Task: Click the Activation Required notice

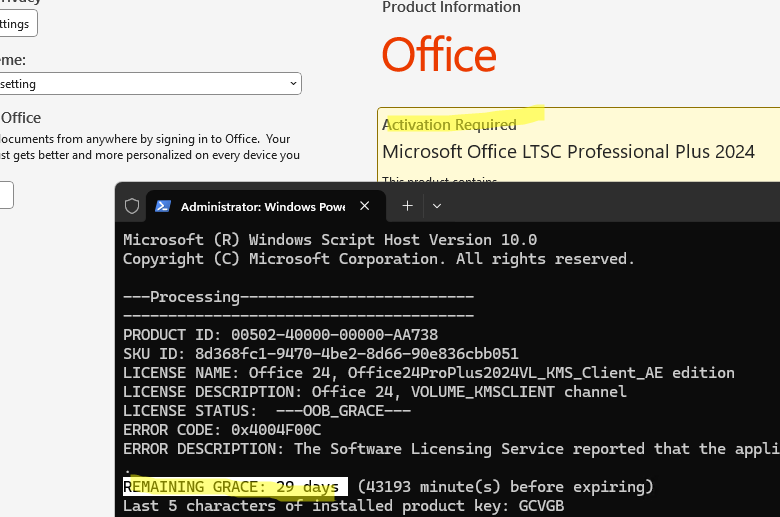Action: click(x=450, y=125)
